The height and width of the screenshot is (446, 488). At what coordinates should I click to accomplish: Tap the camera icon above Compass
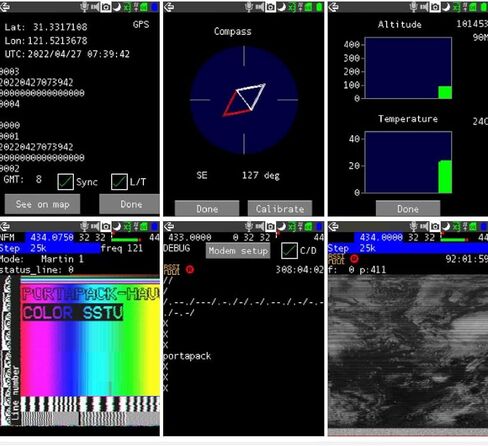coord(270,7)
